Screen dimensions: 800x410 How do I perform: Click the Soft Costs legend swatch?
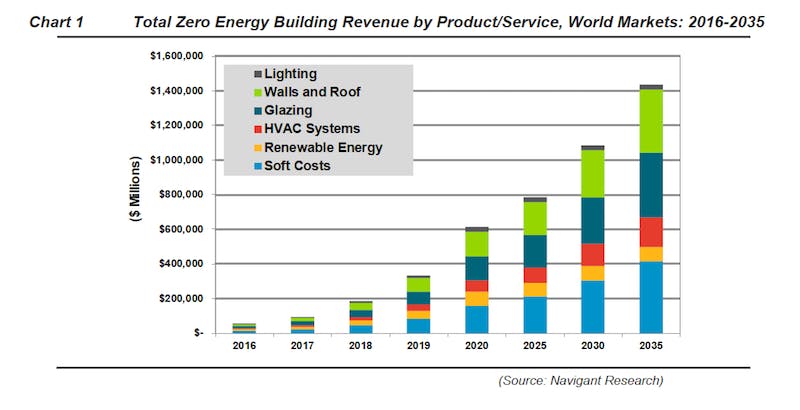[x=258, y=166]
